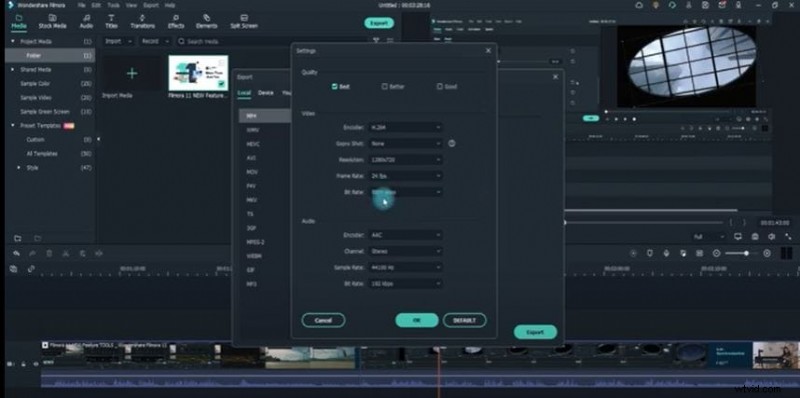Screen dimensions: 800x398
Task: Toggle the video track lock icon
Action: click(23, 364)
